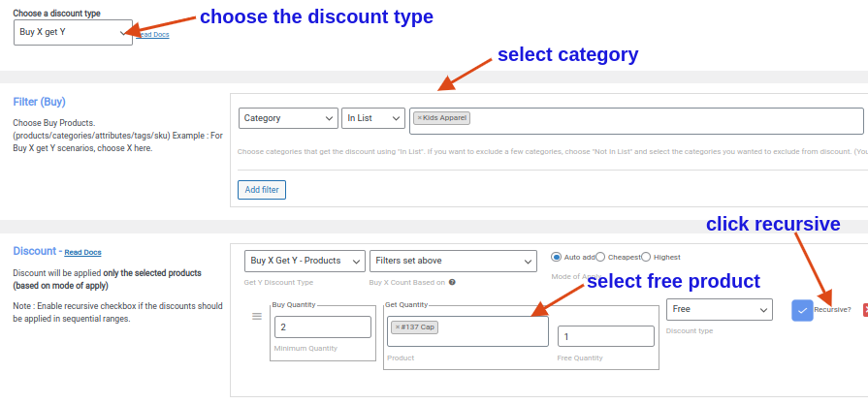Open Read Docs link beside Discount heading
This screenshot has width=868, height=404.
point(83,253)
